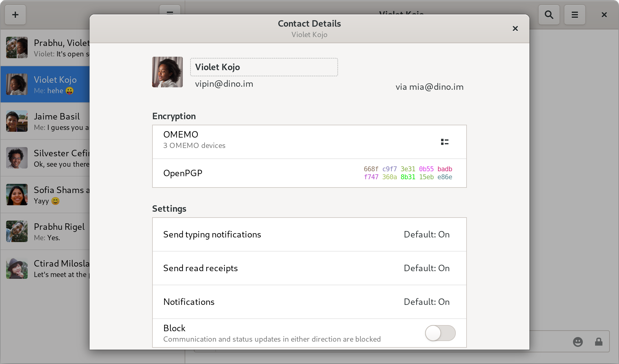The height and width of the screenshot is (364, 619).
Task: Click the encryption lock icon
Action: point(598,342)
